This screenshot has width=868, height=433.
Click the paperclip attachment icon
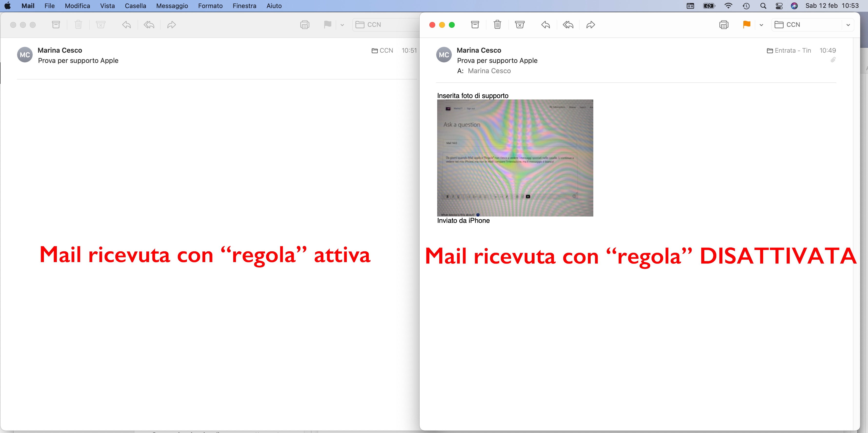coord(833,60)
